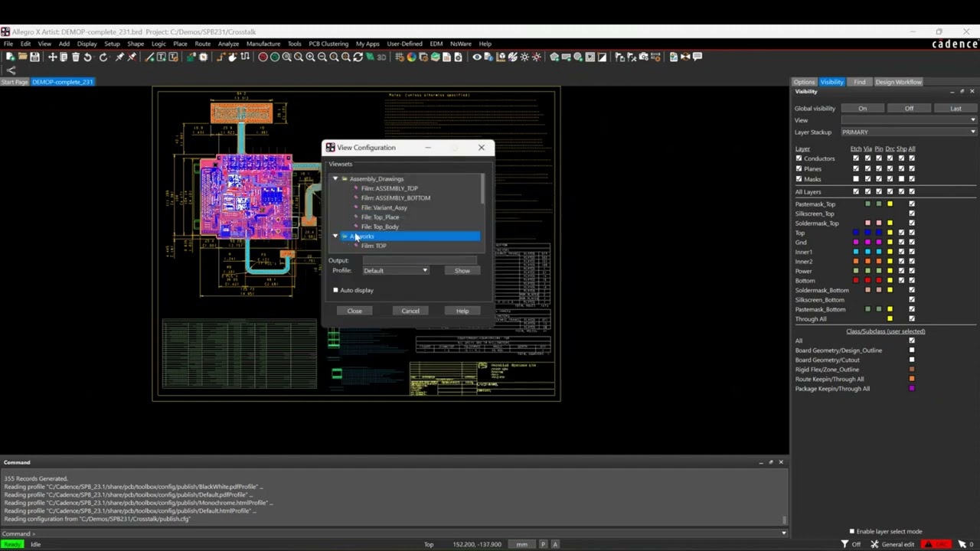Click the Zoom In magnifier icon

[x=310, y=57]
